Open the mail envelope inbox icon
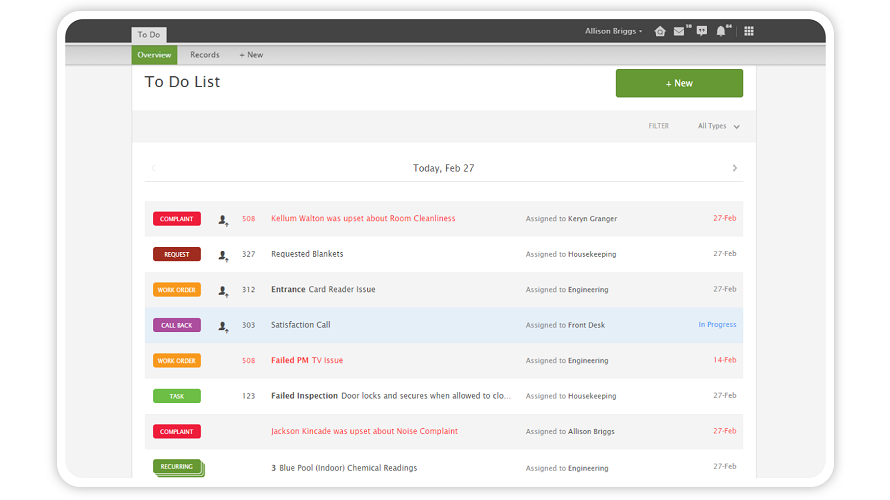 pos(679,31)
